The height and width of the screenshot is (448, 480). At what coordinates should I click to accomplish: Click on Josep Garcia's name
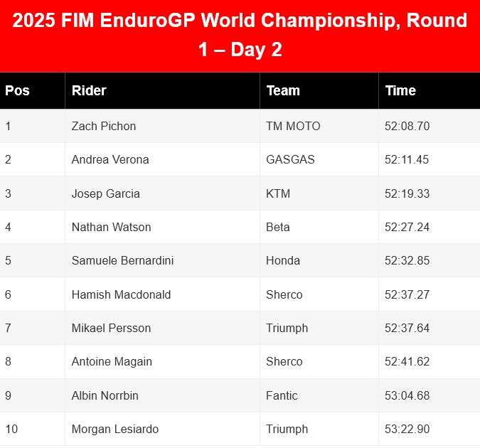click(106, 193)
